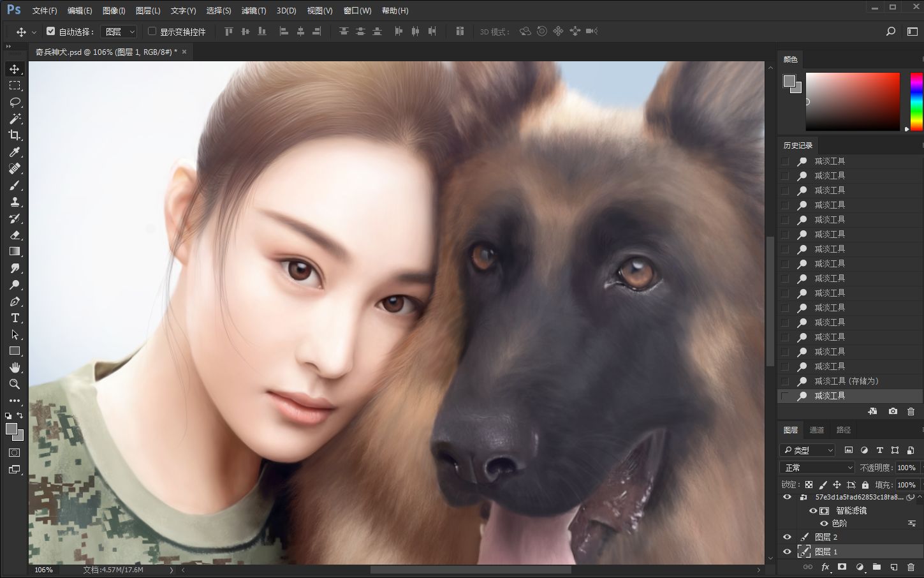Select the Crop tool
The height and width of the screenshot is (578, 924).
[15, 135]
